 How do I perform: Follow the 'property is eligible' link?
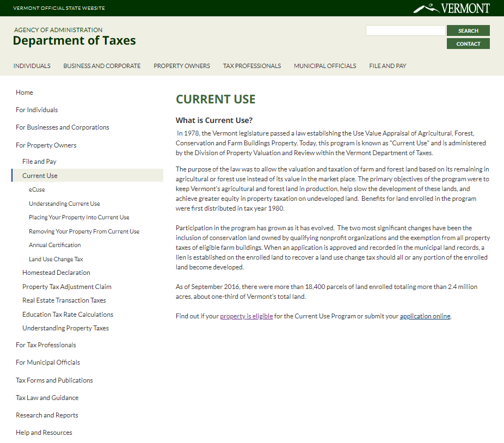pyautogui.click(x=247, y=316)
